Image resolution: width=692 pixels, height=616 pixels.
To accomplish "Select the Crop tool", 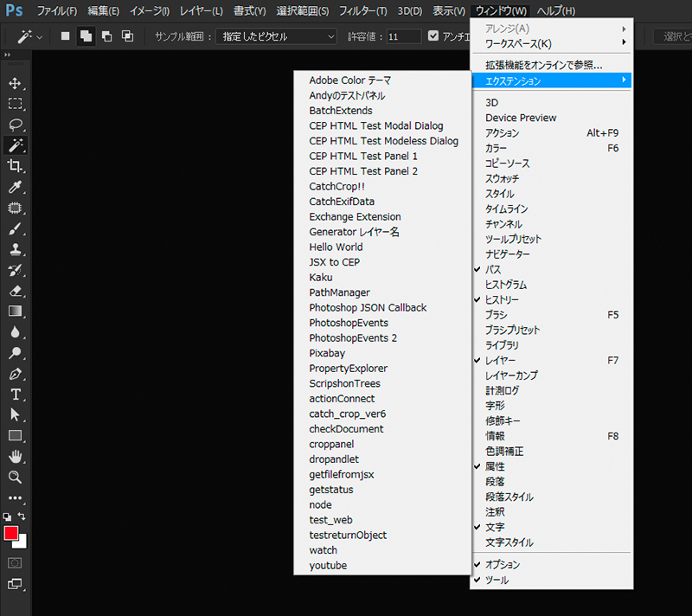I will (15, 166).
